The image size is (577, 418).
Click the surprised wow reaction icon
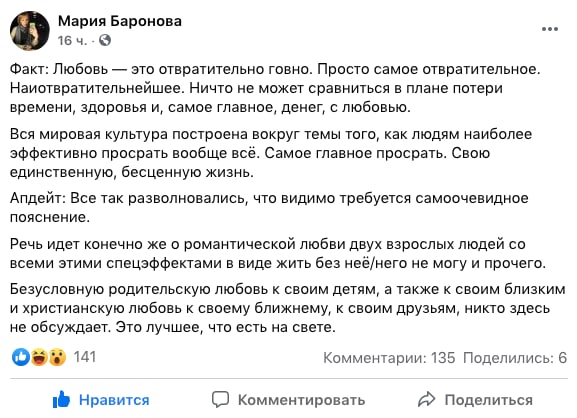click(57, 357)
